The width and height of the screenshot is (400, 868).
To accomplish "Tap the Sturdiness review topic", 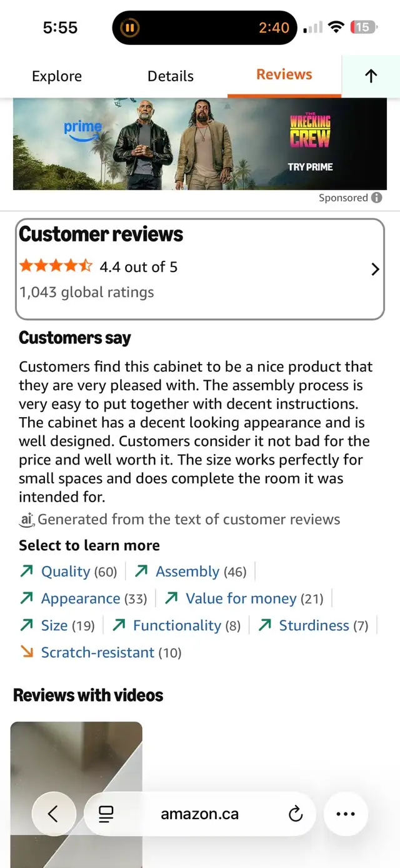I will point(314,625).
